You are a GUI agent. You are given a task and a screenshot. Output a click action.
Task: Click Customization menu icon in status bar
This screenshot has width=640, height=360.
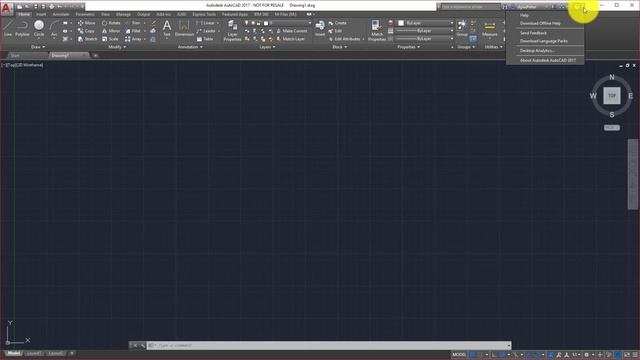[635, 355]
